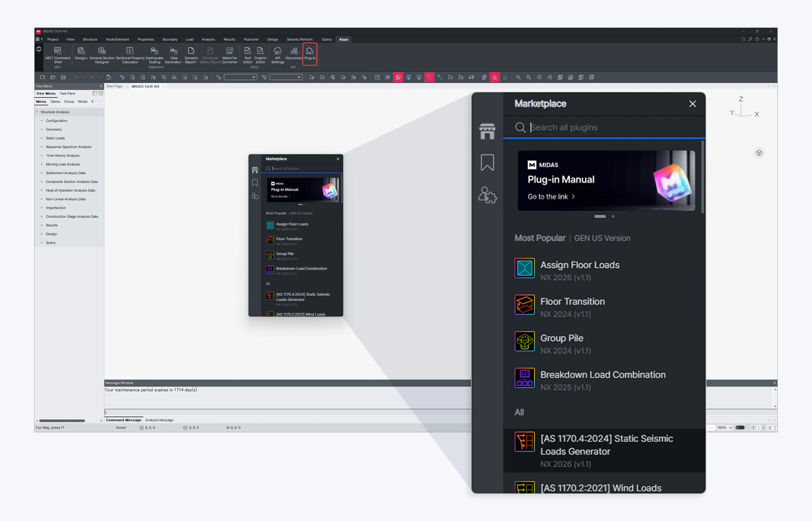Open the Text Editor from the ribbon
This screenshot has height=521, width=812.
coord(248,55)
